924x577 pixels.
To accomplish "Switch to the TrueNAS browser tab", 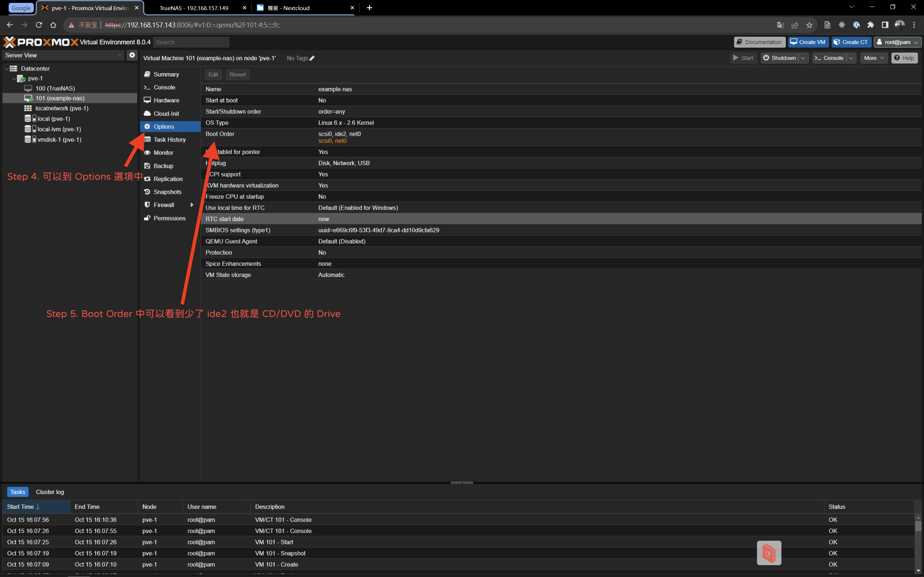I will pyautogui.click(x=194, y=8).
